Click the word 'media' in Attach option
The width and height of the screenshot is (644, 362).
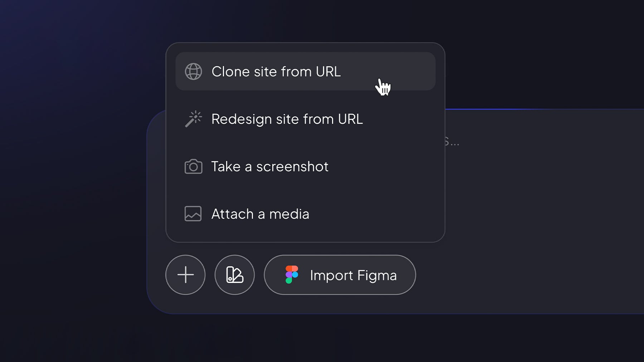coord(289,214)
